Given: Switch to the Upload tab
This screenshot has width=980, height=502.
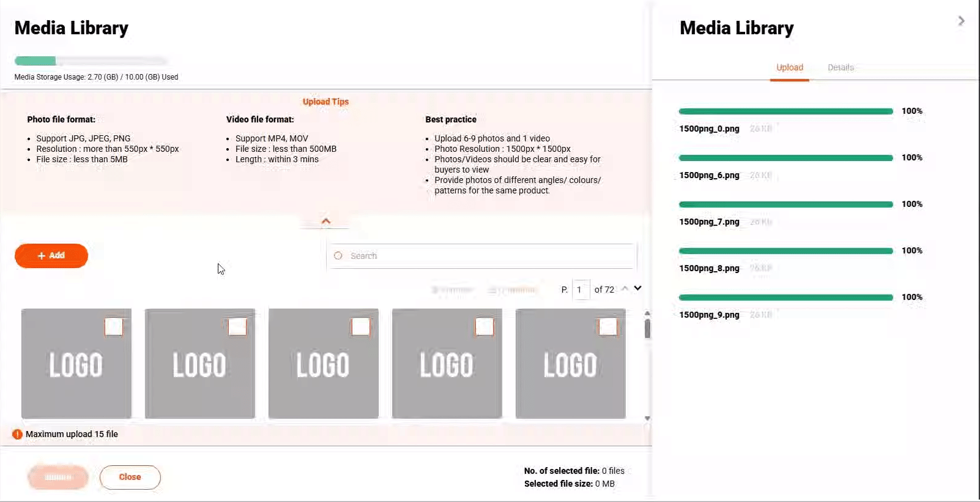Looking at the screenshot, I should tap(789, 68).
